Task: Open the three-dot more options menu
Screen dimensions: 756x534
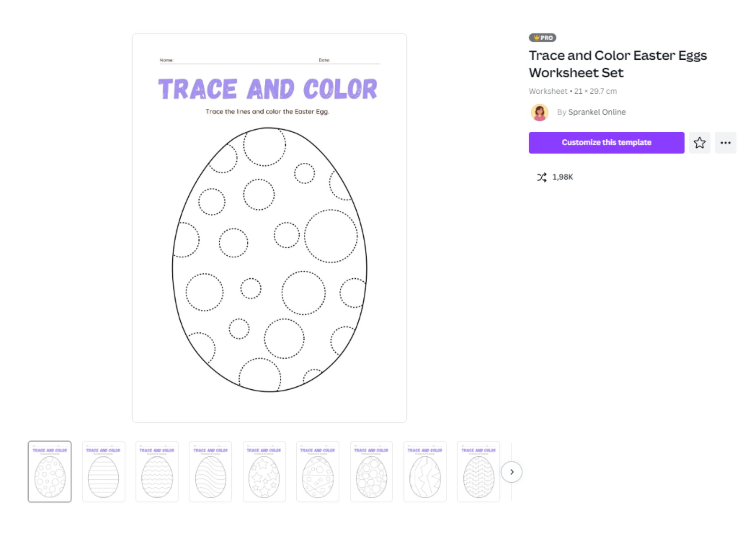Action: point(725,143)
